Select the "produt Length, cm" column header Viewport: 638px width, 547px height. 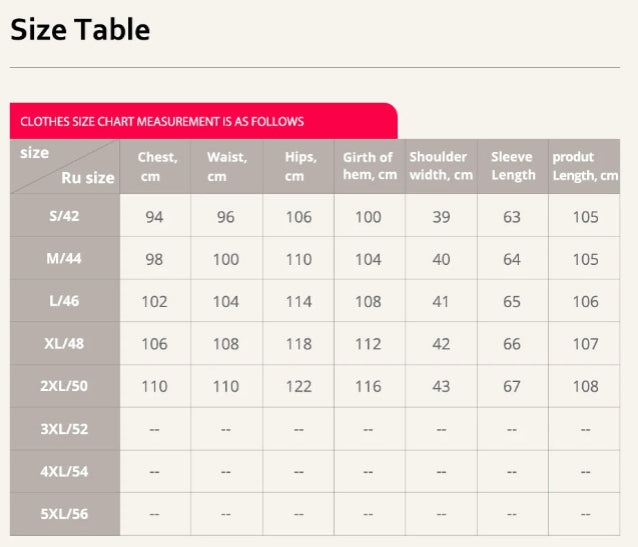click(585, 166)
